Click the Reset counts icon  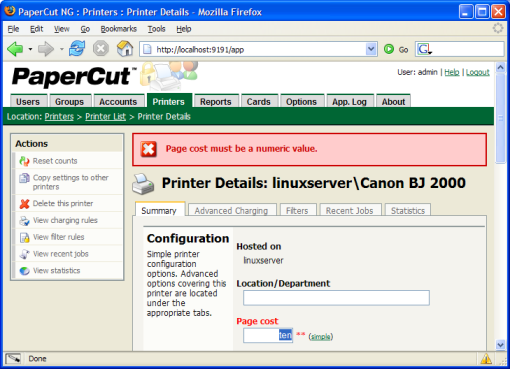click(x=24, y=161)
